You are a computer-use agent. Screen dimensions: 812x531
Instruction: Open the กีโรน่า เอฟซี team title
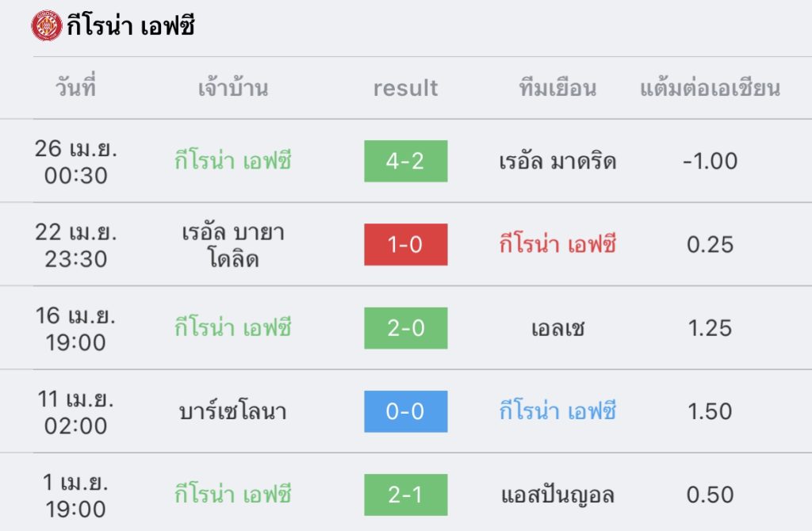[x=131, y=25]
